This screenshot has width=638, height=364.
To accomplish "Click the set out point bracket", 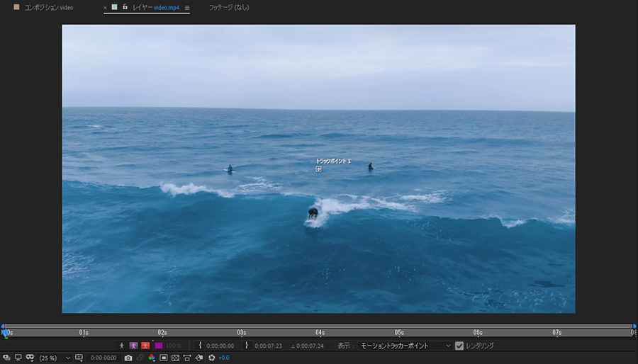I will [247, 346].
